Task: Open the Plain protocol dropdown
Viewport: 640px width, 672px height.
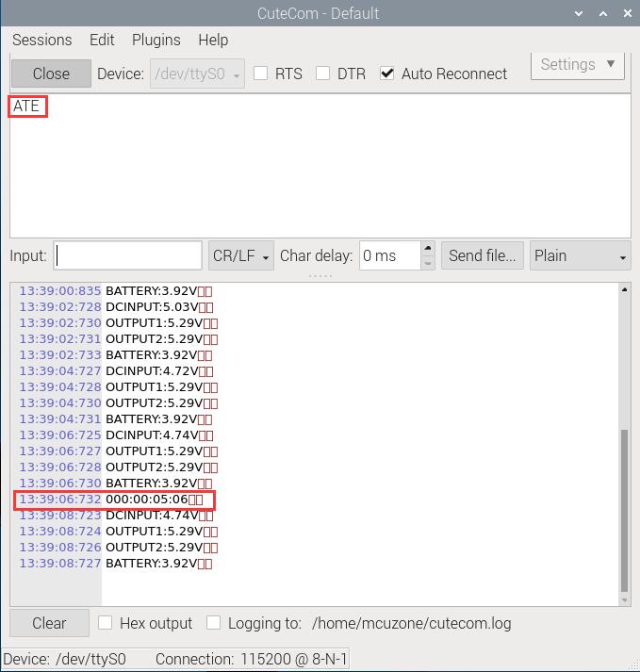Action: click(580, 255)
